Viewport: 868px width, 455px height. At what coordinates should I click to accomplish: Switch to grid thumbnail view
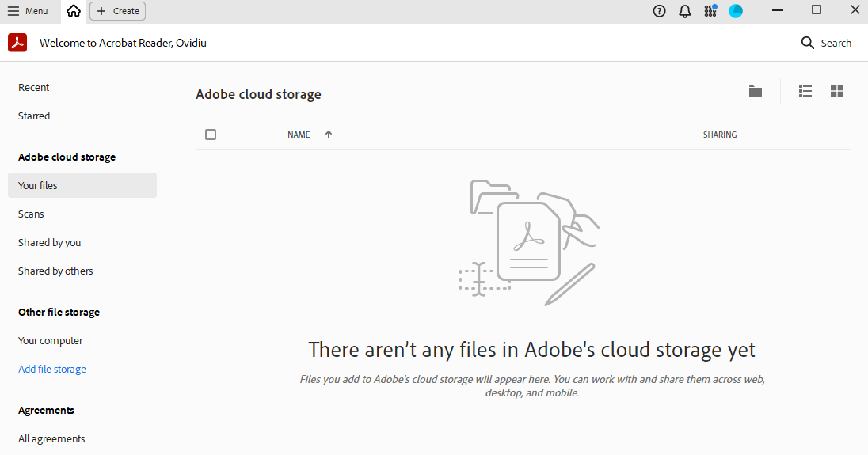(x=837, y=91)
